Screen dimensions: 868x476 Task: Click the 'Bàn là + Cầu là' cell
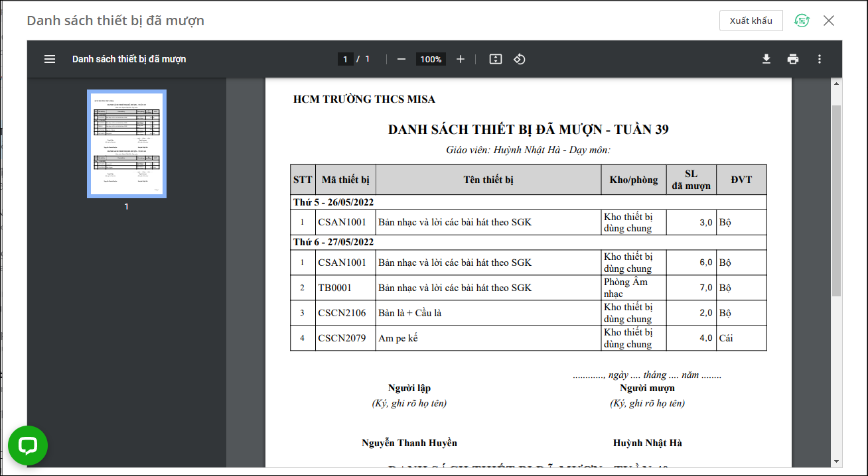pos(488,313)
